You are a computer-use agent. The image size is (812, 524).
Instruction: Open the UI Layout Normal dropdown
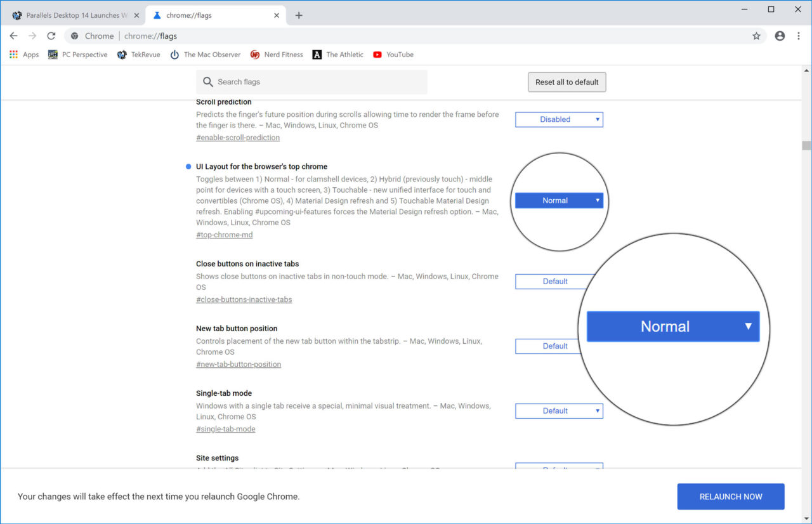pyautogui.click(x=559, y=200)
